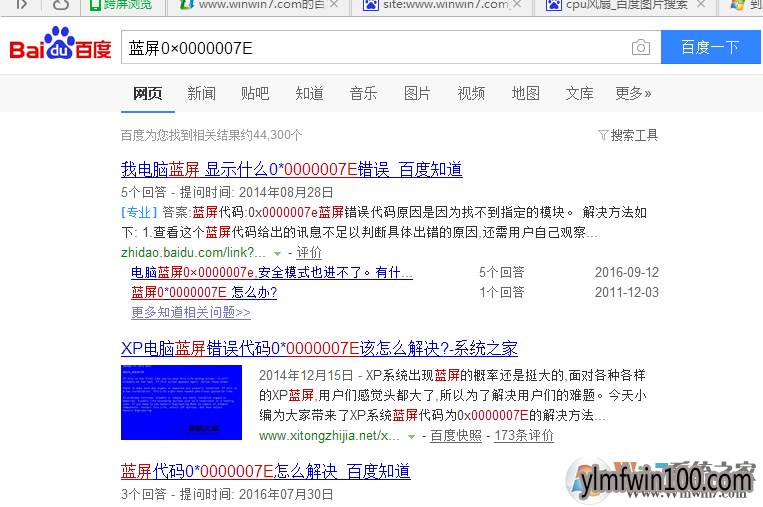Switch to 跨屏浏览 browser tab
This screenshot has width=763, height=507.
(122, 5)
